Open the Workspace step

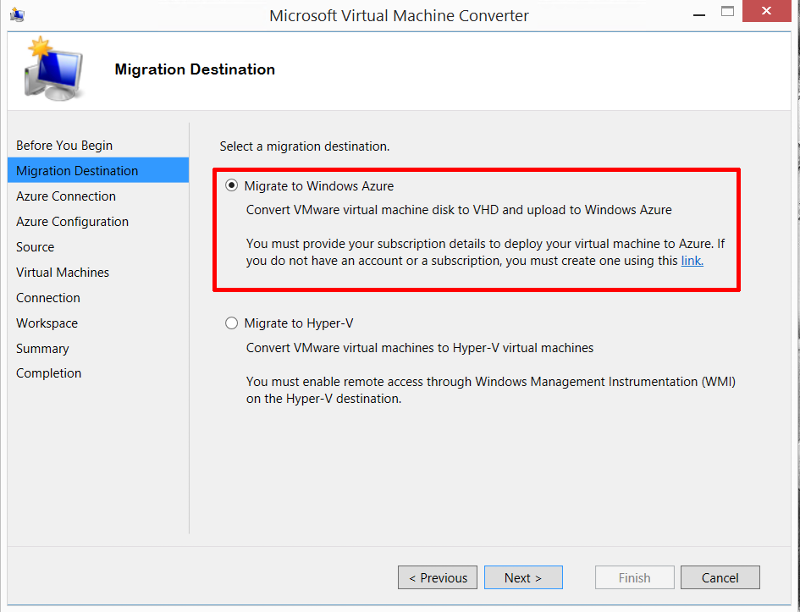pos(46,323)
